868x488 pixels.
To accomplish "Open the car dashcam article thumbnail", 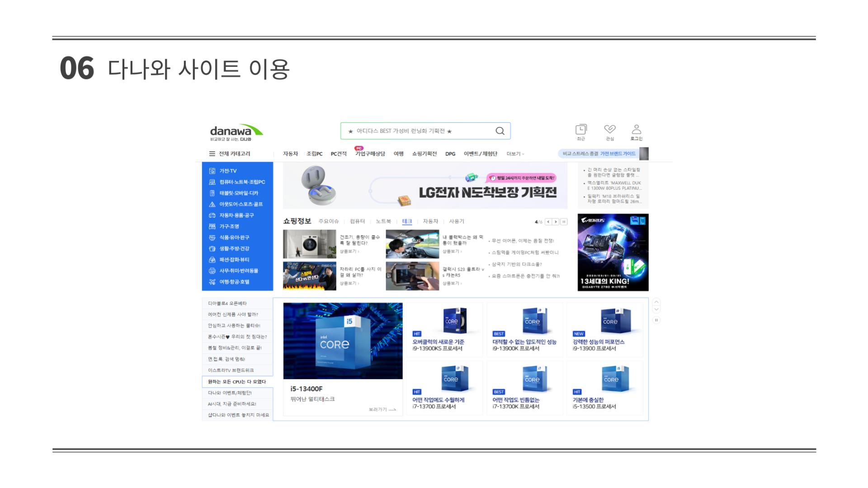I will [412, 244].
